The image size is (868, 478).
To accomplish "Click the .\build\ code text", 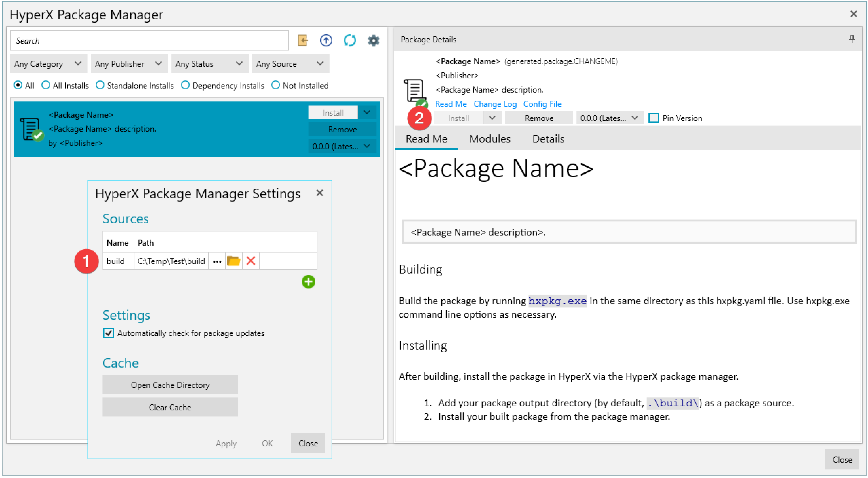I will coord(673,403).
